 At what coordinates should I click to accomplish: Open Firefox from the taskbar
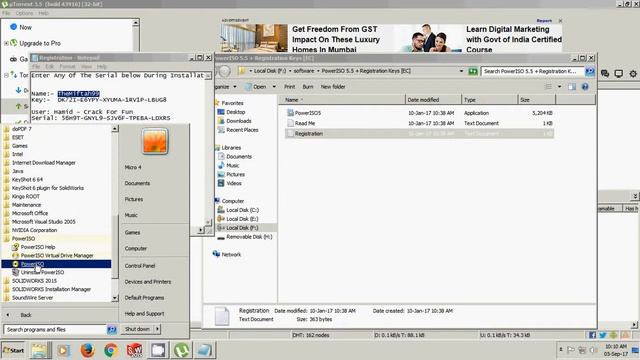coord(87,350)
